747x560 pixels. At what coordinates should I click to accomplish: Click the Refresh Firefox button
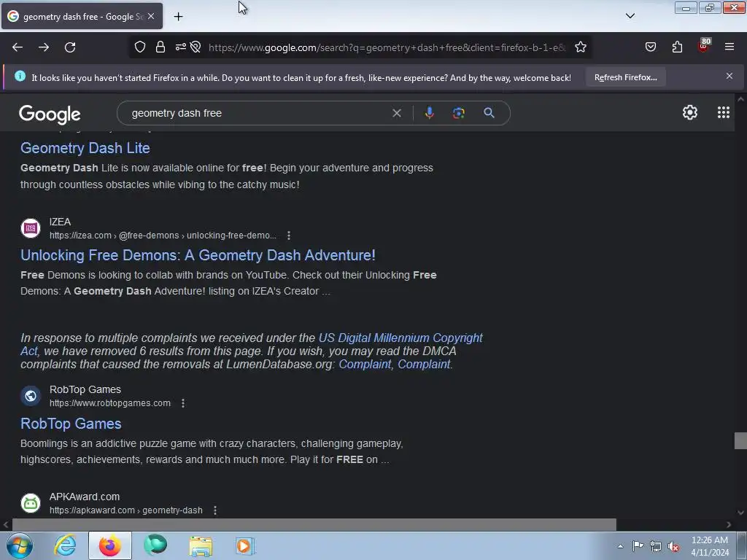click(625, 77)
